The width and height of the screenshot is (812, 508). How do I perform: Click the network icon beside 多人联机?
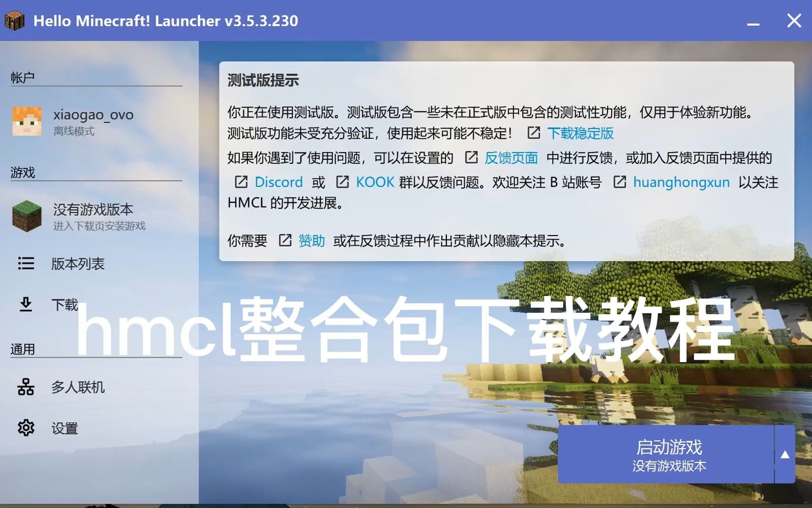tap(26, 387)
